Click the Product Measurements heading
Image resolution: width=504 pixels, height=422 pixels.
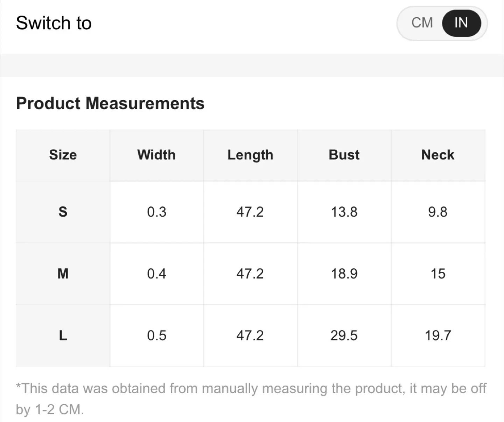(110, 103)
